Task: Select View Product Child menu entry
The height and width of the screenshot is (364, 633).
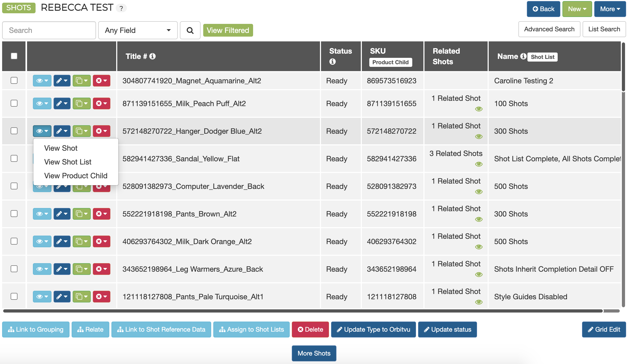Action: tap(76, 176)
